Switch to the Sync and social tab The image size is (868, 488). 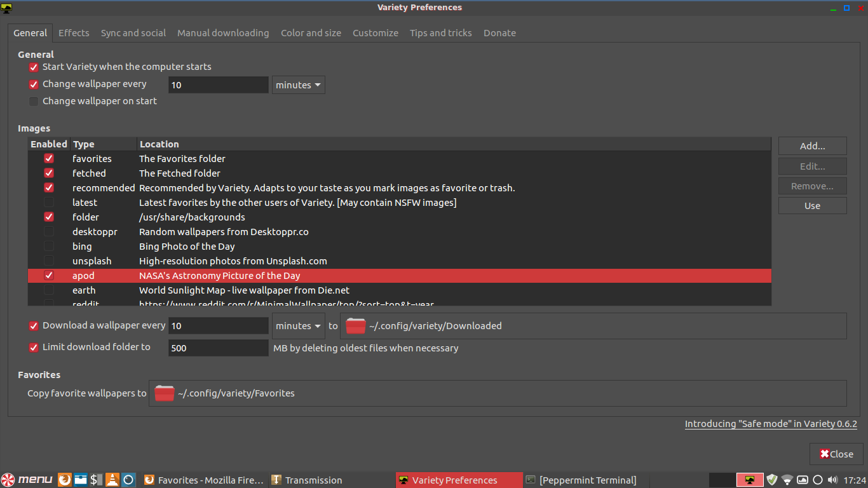coord(133,33)
